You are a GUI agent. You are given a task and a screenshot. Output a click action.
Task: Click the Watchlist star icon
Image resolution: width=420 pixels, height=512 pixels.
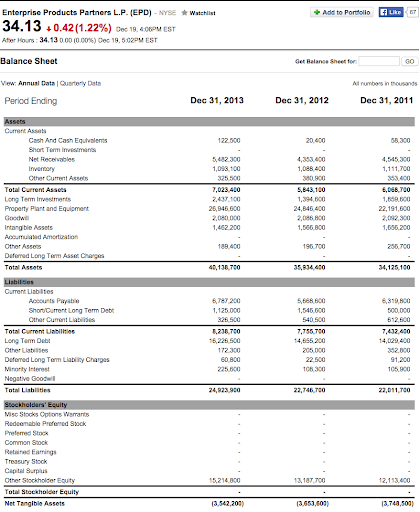184,13
